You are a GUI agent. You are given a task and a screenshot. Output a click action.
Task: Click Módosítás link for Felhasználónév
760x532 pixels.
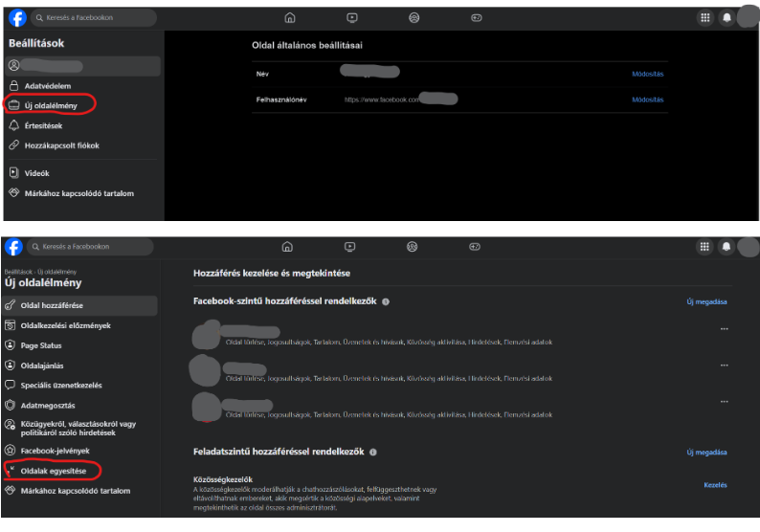coord(648,100)
